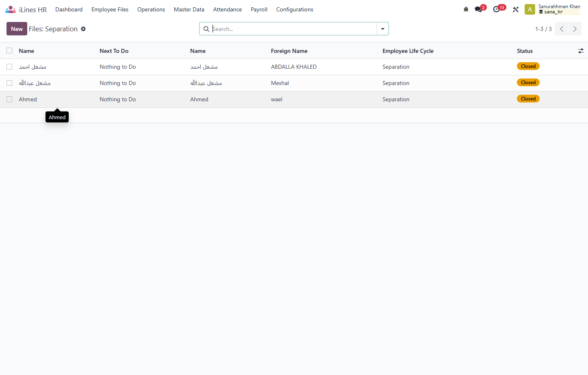Open the Files: Separation gear settings
The height and width of the screenshot is (375, 588).
point(83,29)
